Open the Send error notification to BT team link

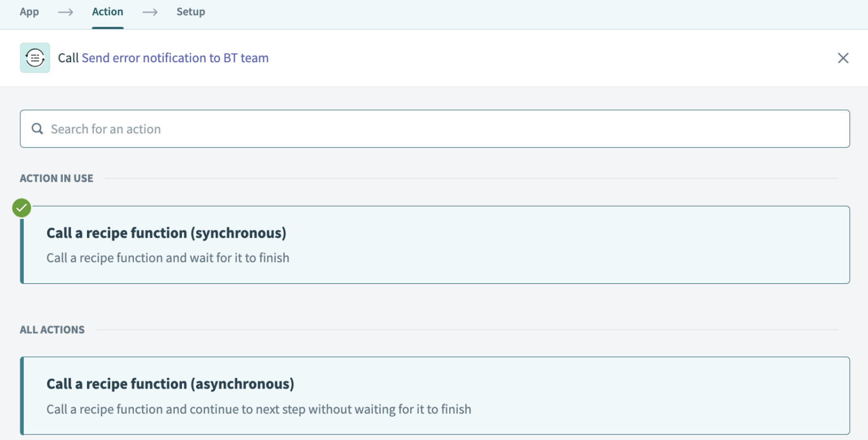pyautogui.click(x=175, y=58)
